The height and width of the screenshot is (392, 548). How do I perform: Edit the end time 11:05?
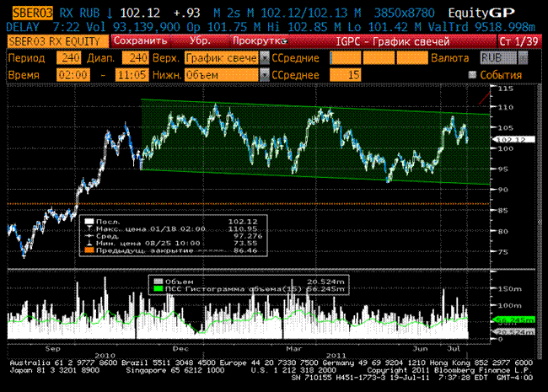coord(132,75)
